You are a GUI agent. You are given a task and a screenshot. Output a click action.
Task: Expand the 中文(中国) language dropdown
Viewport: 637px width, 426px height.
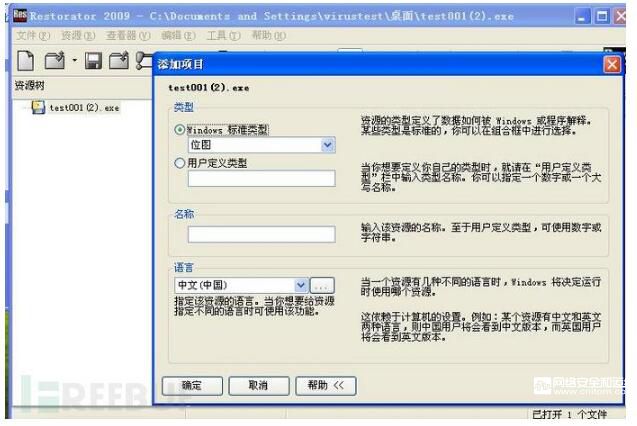[301, 285]
